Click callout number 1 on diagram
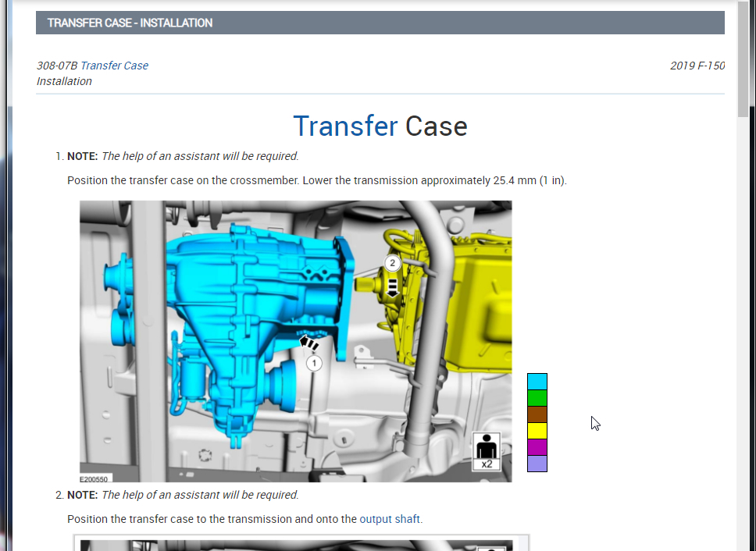The width and height of the screenshot is (756, 551). pyautogui.click(x=314, y=363)
